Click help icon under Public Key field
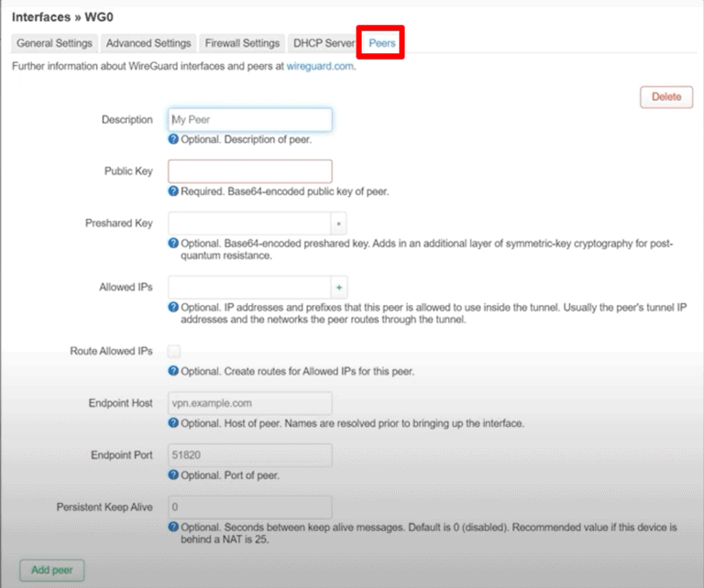This screenshot has height=588, width=704. pos(173,191)
